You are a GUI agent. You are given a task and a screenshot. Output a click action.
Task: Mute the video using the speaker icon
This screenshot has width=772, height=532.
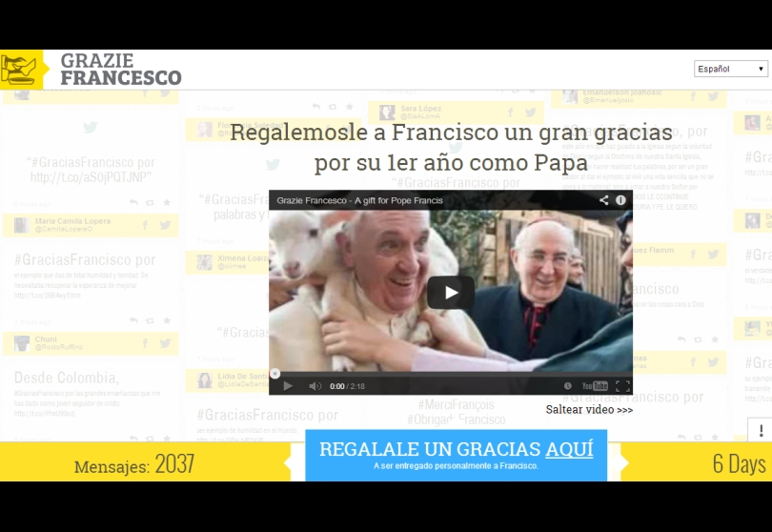[315, 386]
